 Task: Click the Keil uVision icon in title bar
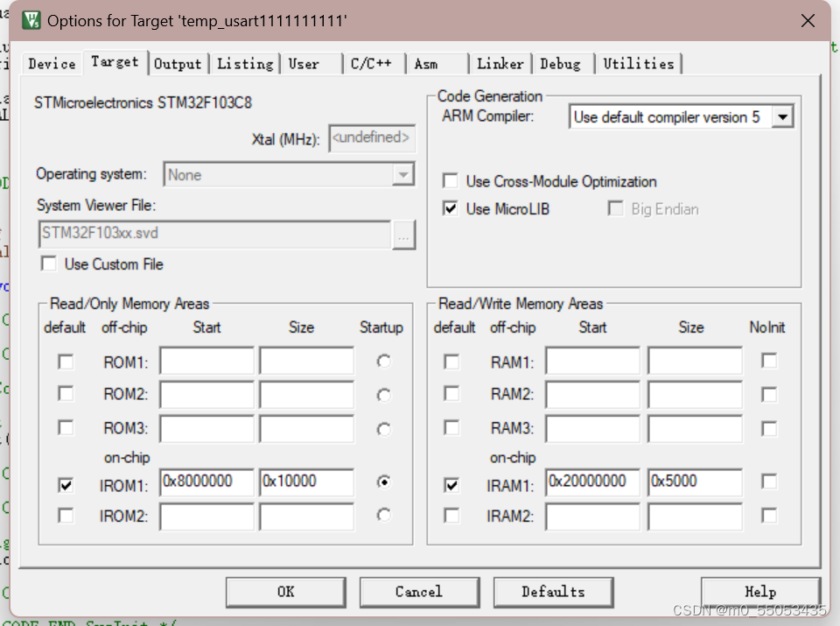coord(31,20)
